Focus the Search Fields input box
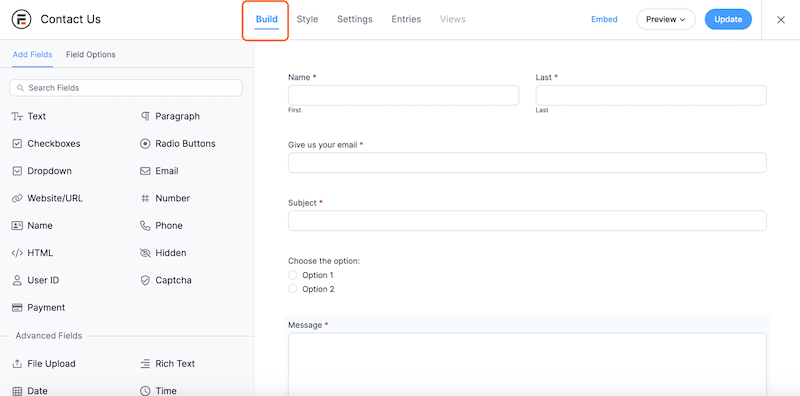 [x=126, y=88]
